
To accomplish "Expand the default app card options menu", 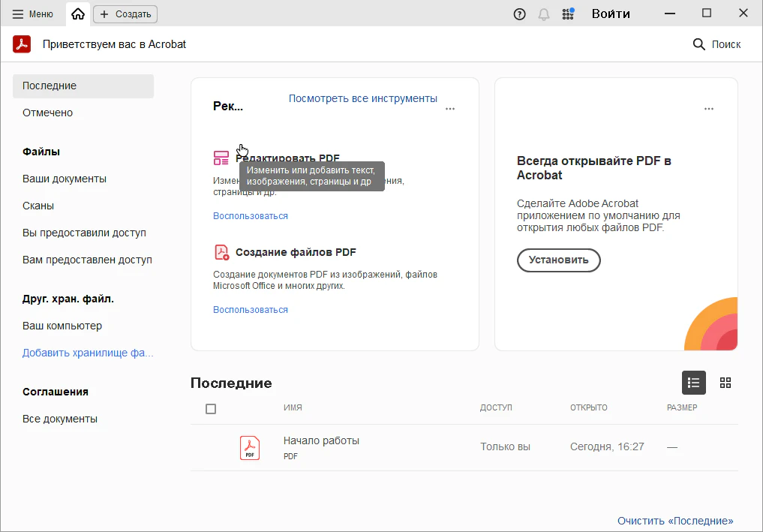I will tap(709, 109).
